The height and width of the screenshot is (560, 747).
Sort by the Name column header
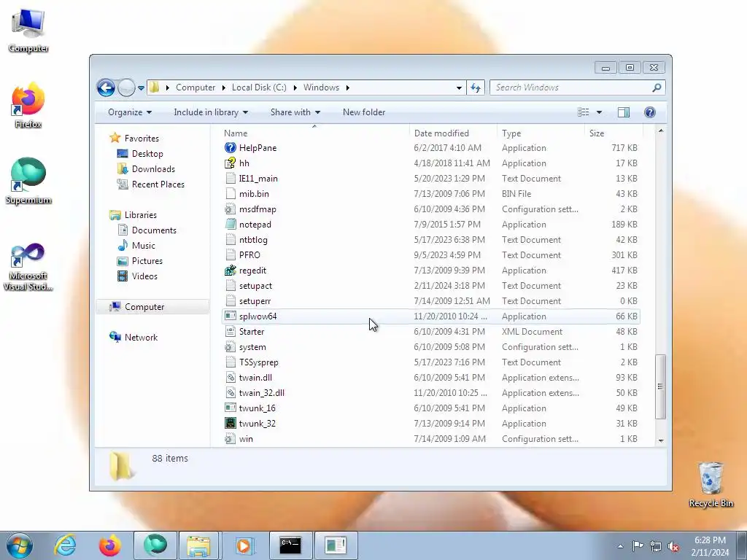point(314,133)
